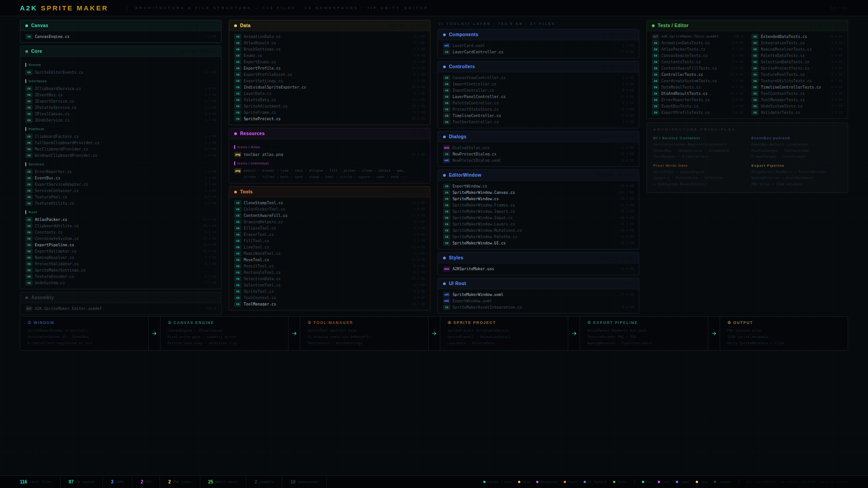Click the cs icon beside CanvasEngine.cs
868x488 pixels.
[x=29, y=37]
